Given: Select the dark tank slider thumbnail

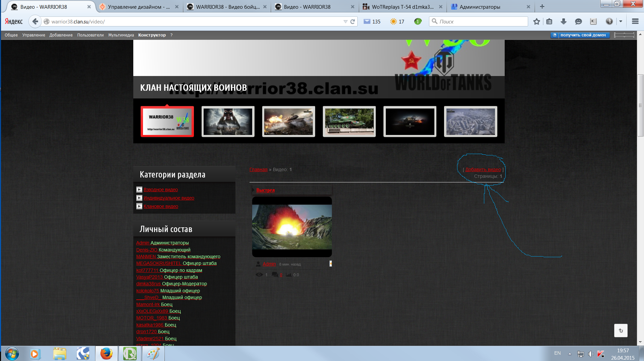Looking at the screenshot, I should point(410,122).
